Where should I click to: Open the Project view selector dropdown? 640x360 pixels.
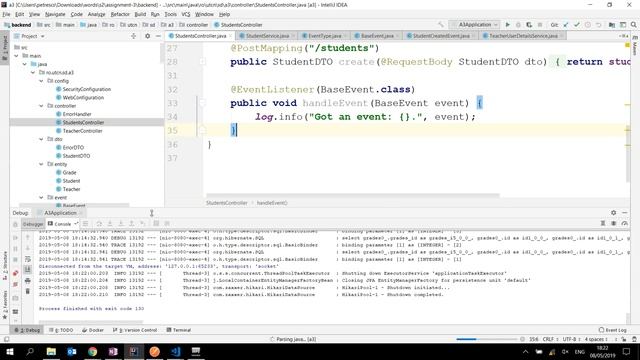tap(29, 36)
